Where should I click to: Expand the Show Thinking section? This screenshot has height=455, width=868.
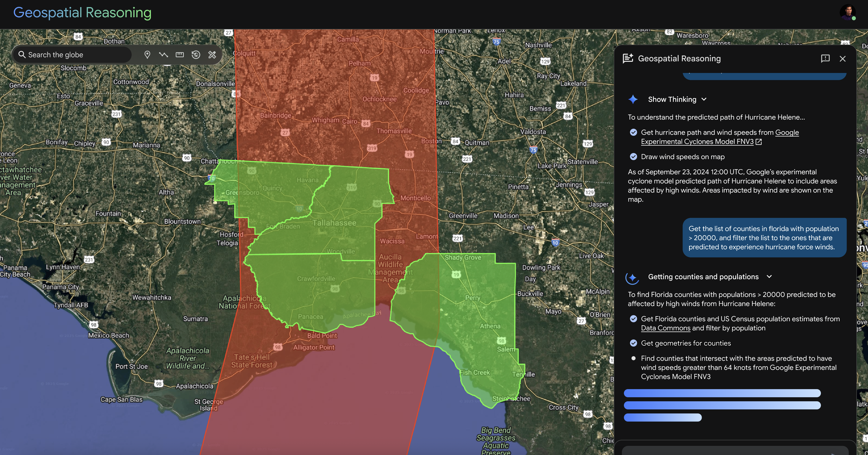tap(704, 99)
